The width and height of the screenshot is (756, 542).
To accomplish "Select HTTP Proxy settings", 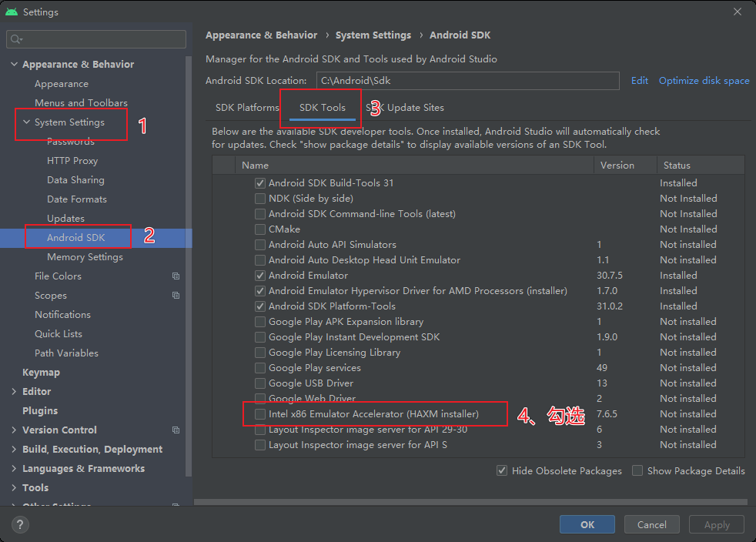I will [72, 161].
